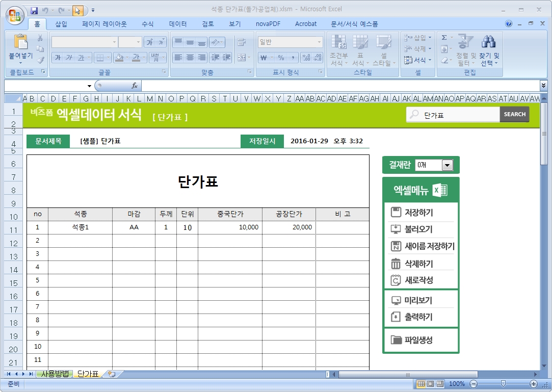Click the Office button logo
The image size is (552, 392).
click(x=15, y=14)
